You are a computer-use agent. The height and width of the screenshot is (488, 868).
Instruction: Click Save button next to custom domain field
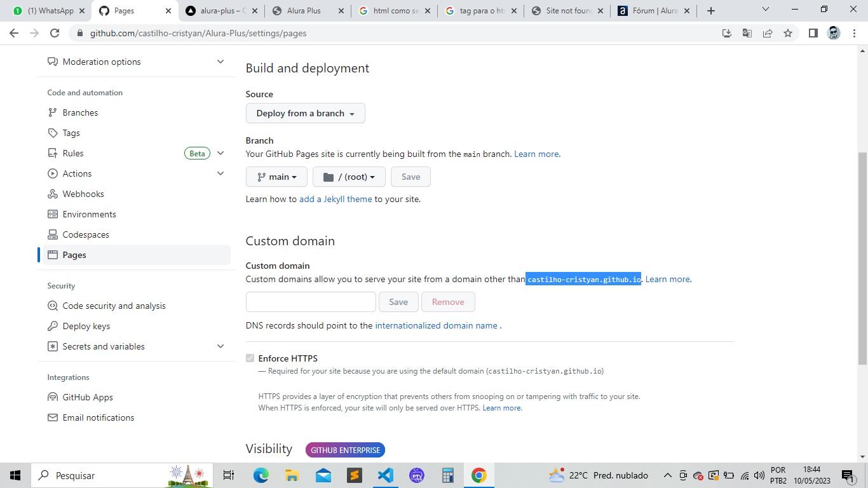398,302
